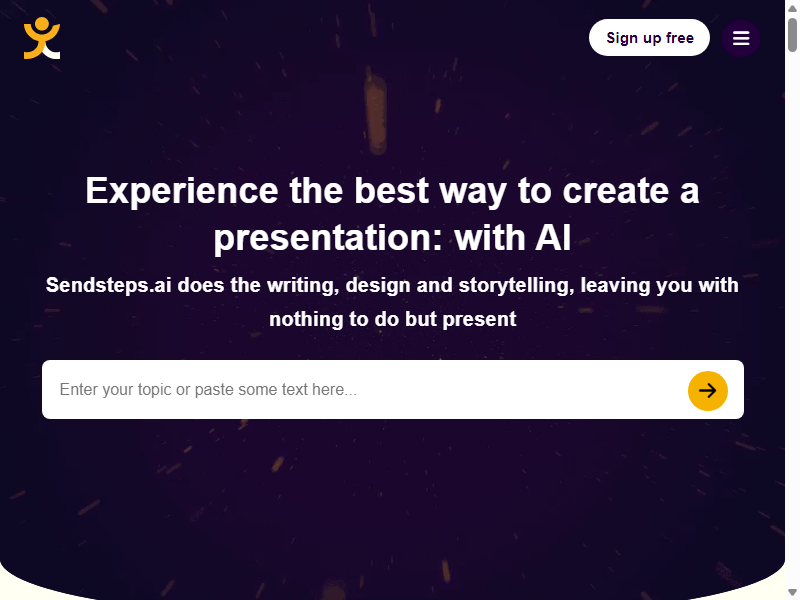The width and height of the screenshot is (800, 600).
Task: Click the scrollbar up arrow
Action: tap(792, 8)
